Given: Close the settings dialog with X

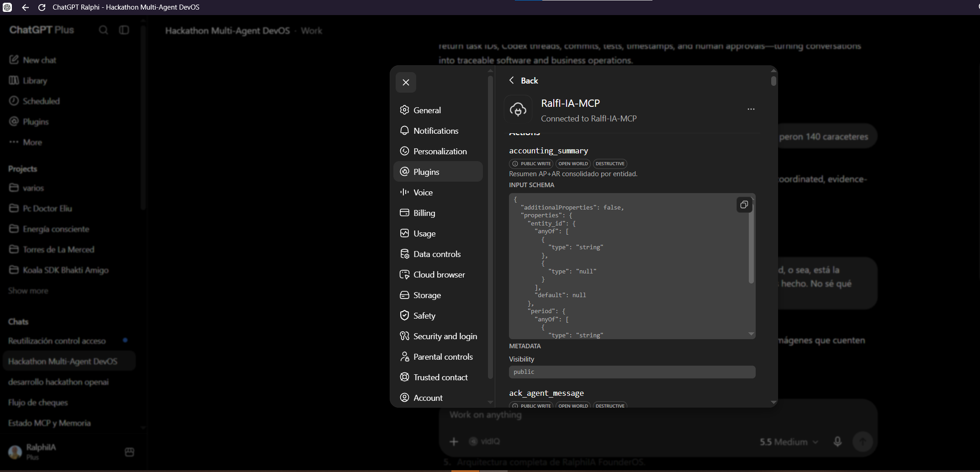Looking at the screenshot, I should click(x=406, y=83).
